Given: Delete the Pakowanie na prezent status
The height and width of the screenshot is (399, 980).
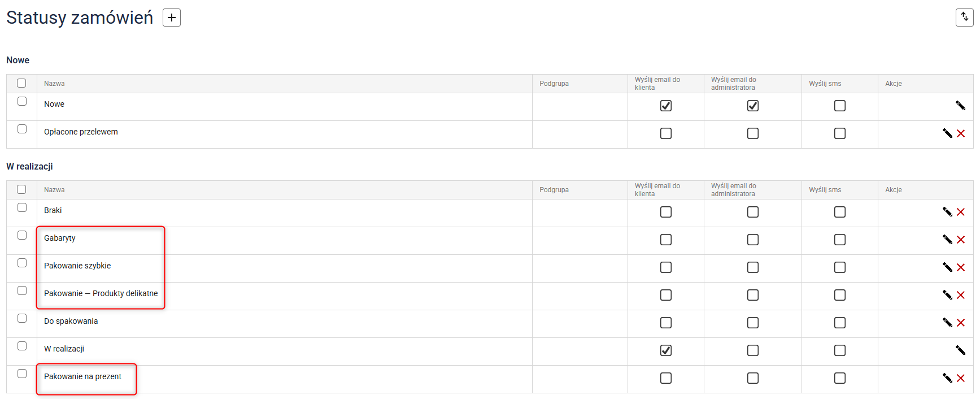Looking at the screenshot, I should pyautogui.click(x=961, y=378).
